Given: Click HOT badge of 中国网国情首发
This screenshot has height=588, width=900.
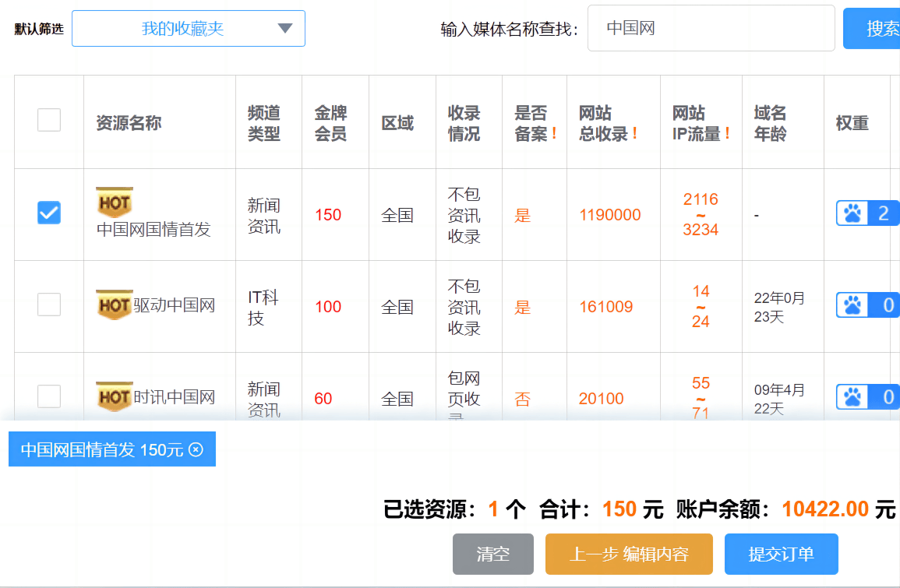Looking at the screenshot, I should coord(115,202).
